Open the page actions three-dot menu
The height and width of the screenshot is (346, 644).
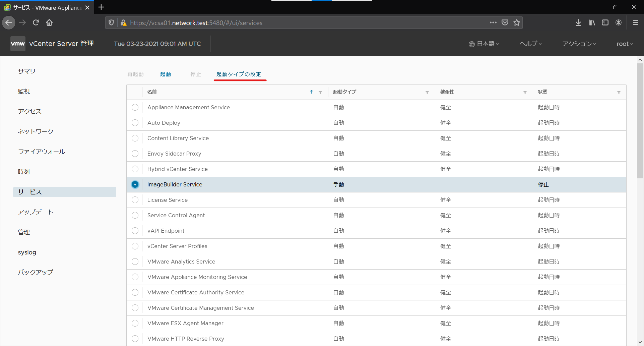click(493, 23)
